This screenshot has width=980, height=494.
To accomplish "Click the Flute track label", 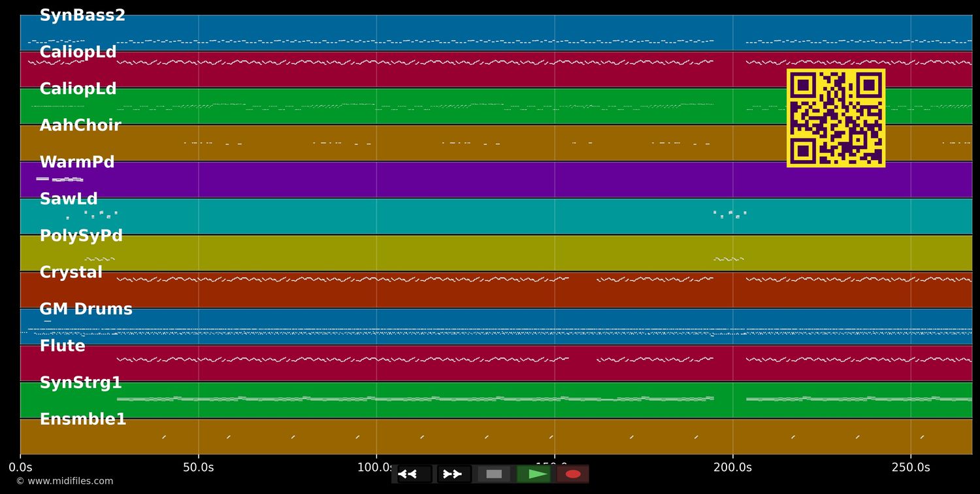I will (63, 346).
